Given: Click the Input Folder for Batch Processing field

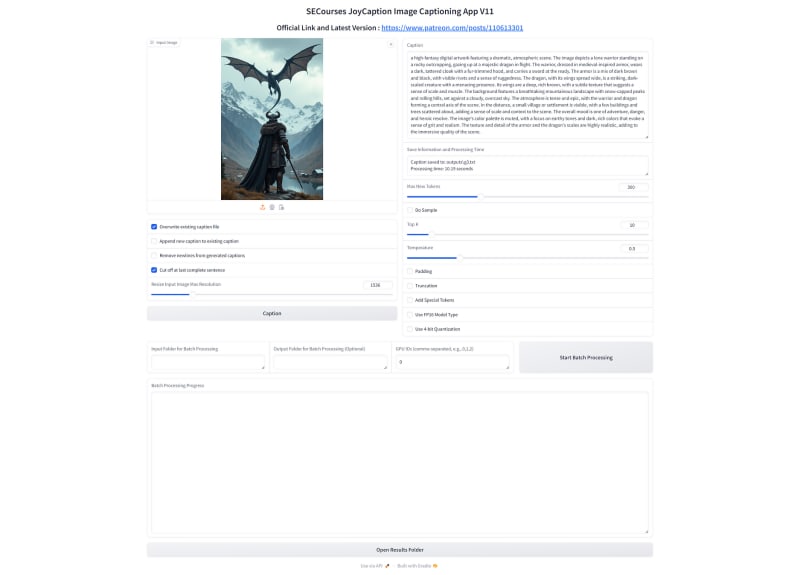Looking at the screenshot, I should (x=208, y=362).
